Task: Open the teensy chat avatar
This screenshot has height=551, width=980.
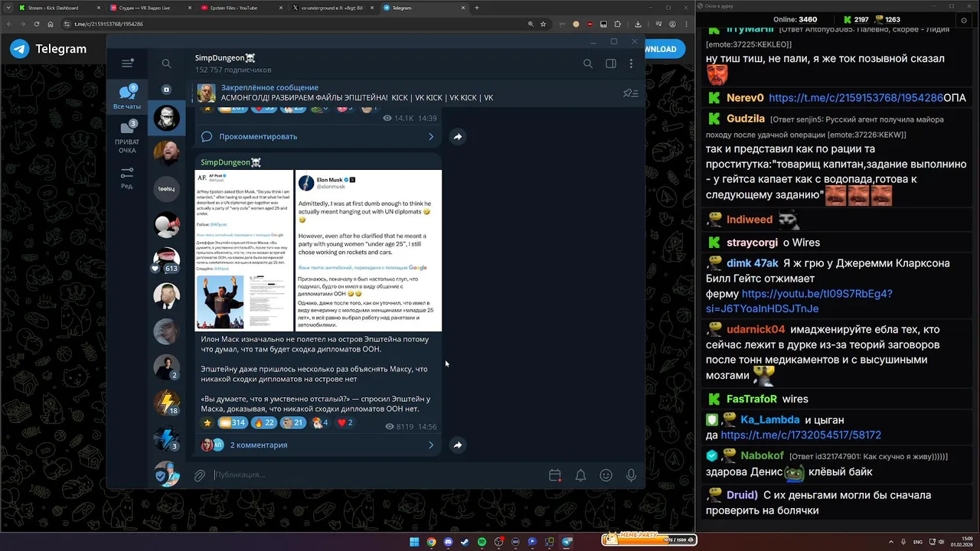Action: [166, 188]
